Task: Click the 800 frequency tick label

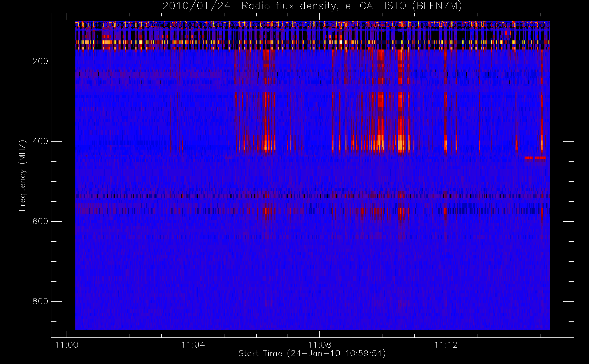Action: pyautogui.click(x=40, y=301)
